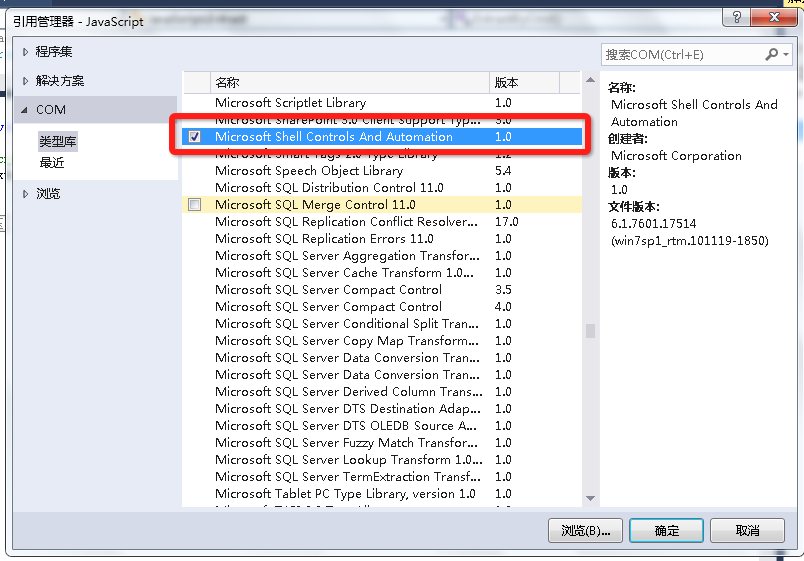Click the file version 6.1.7601.17514 text
Image resolution: width=804 pixels, height=561 pixels.
pyautogui.click(x=653, y=224)
